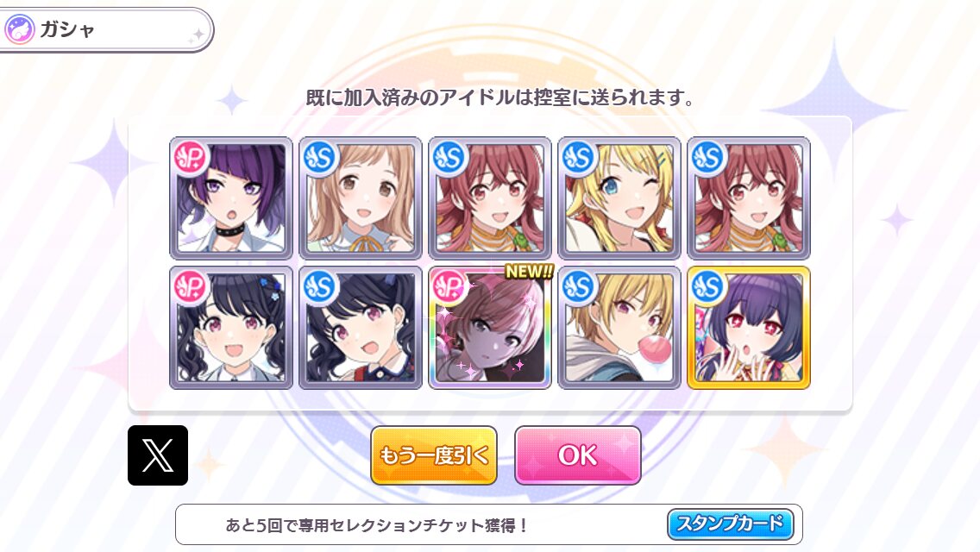Select the NEW!! pink-haired idol card
Image resolution: width=980 pixels, height=552 pixels.
(x=490, y=328)
